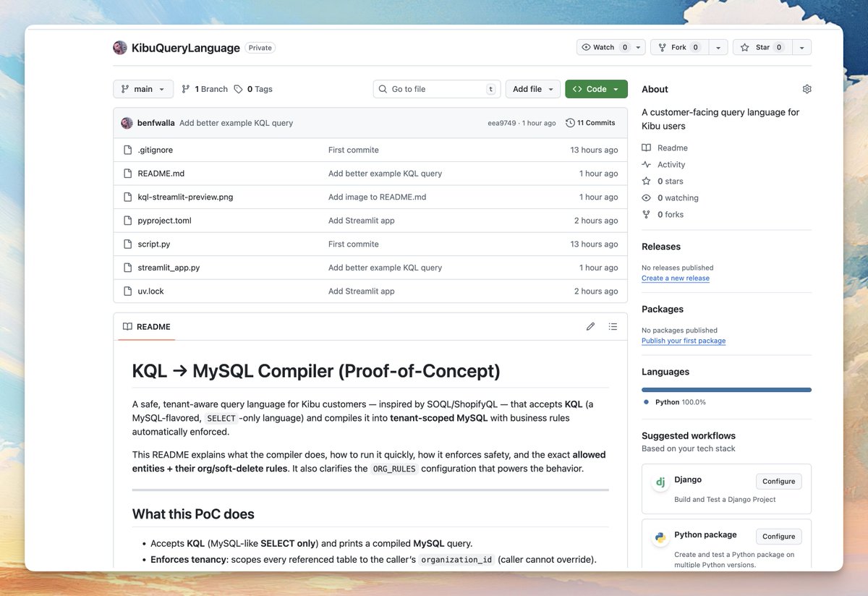Open the .gitignore file
Viewport: 868px width, 596px height.
pyautogui.click(x=156, y=150)
